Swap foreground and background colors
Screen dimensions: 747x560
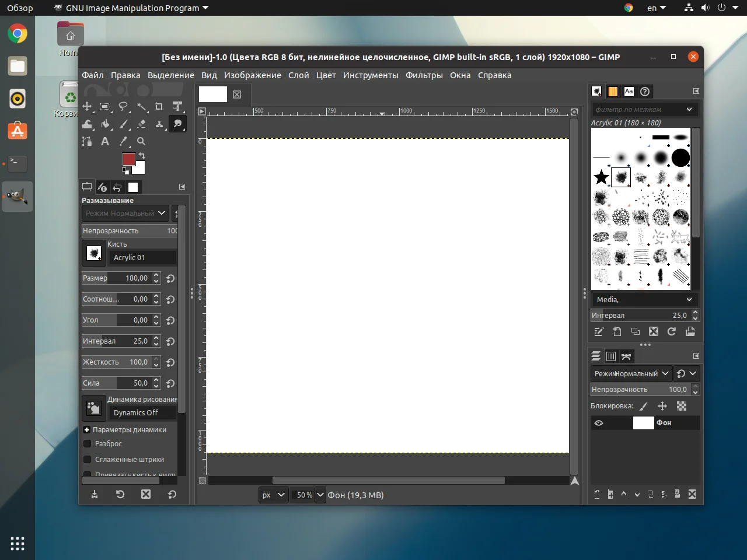[142, 156]
